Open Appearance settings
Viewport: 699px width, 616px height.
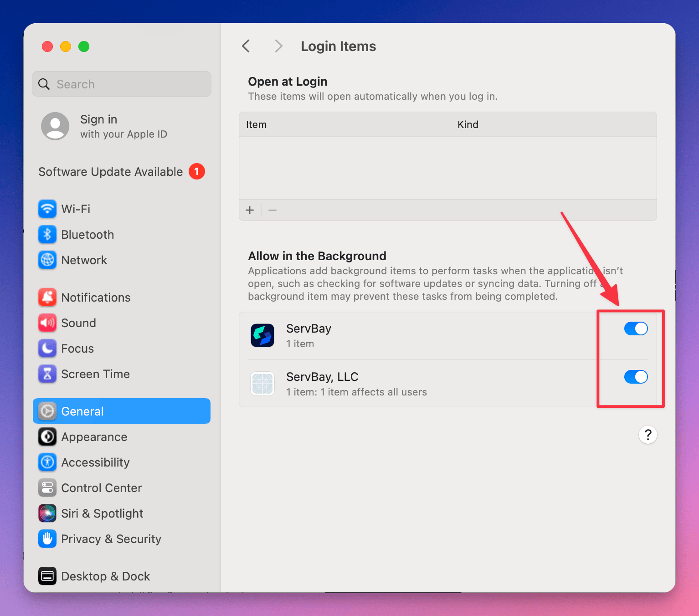122,437
